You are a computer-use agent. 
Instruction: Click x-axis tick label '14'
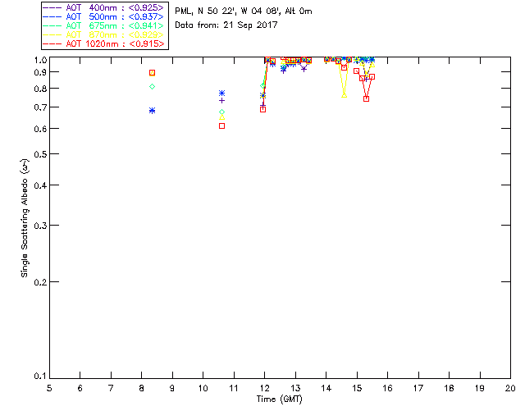pos(326,388)
